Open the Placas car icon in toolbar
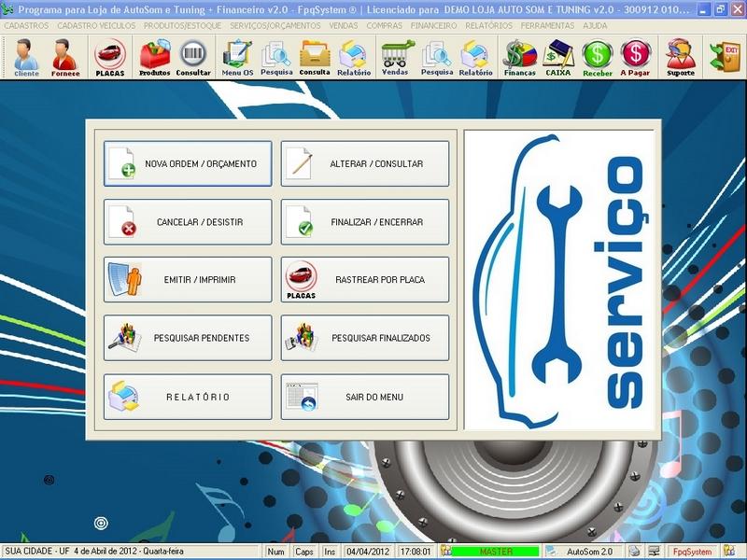This screenshot has height=560, width=747. coord(110,58)
